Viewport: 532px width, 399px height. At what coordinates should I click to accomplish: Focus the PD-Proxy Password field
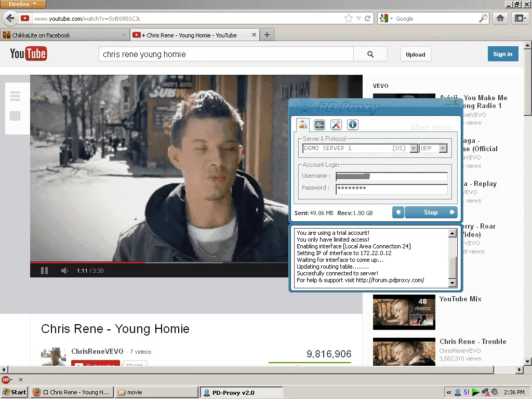pyautogui.click(x=392, y=189)
